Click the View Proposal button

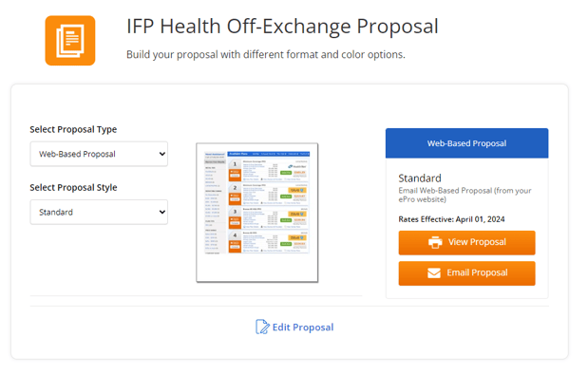click(466, 243)
